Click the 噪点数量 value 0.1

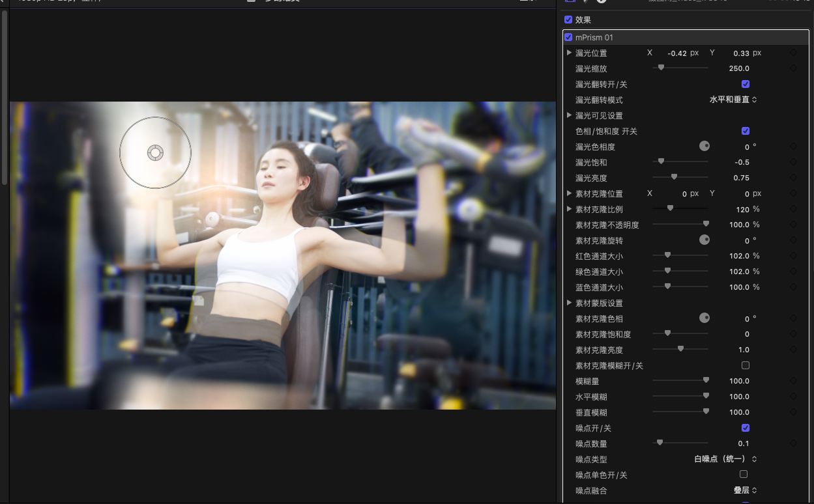[744, 443]
